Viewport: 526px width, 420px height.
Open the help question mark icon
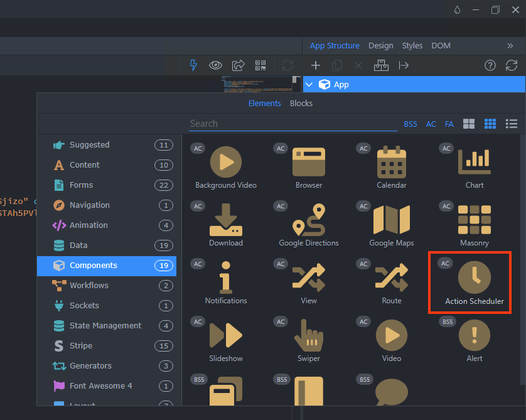[490, 65]
